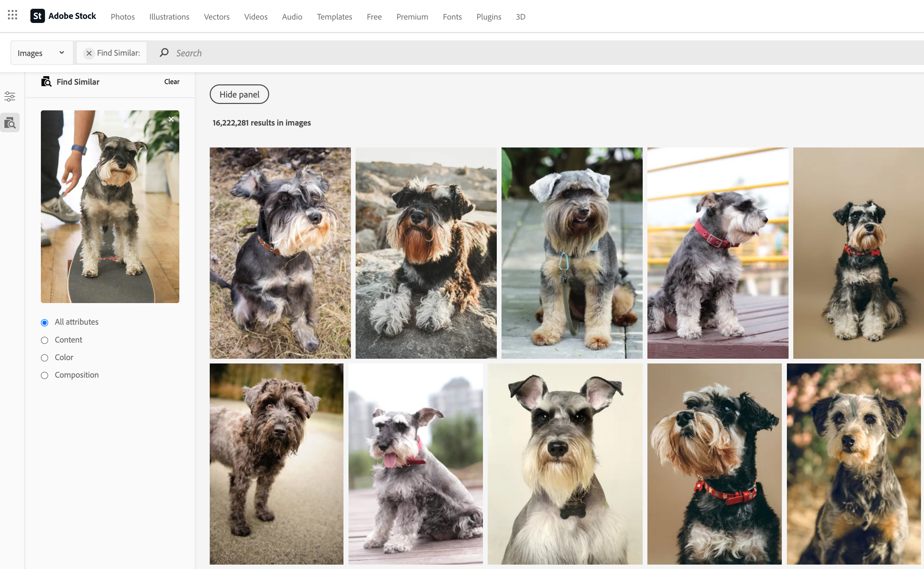Open the filters sliders sidebar icon
Screen dimensions: 924x569
point(10,96)
